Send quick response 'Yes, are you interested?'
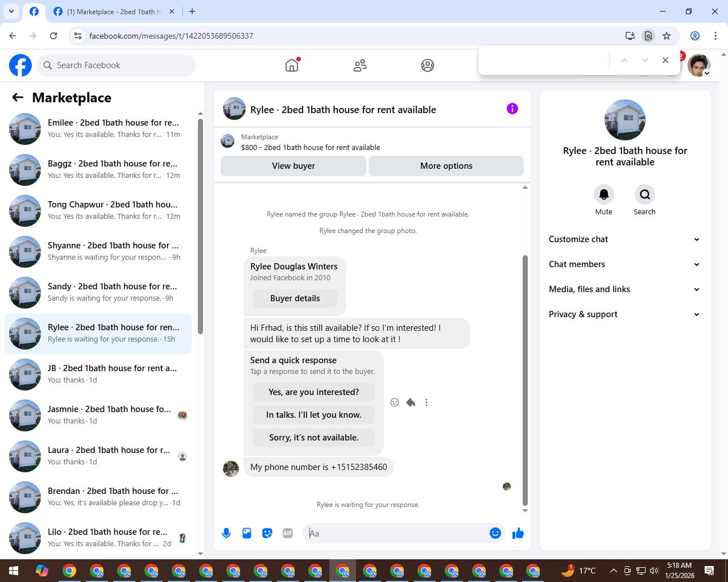 (x=313, y=392)
